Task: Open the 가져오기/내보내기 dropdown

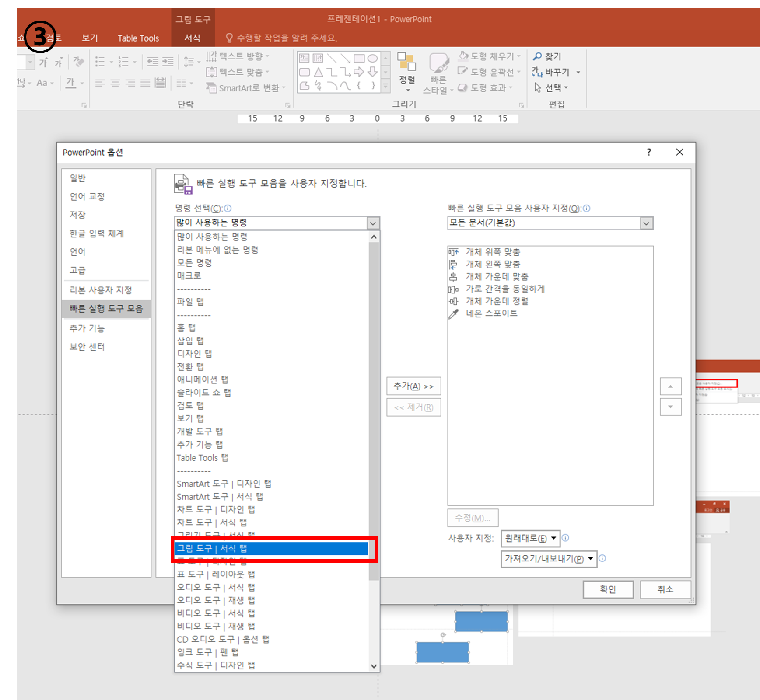Action: coord(549,559)
